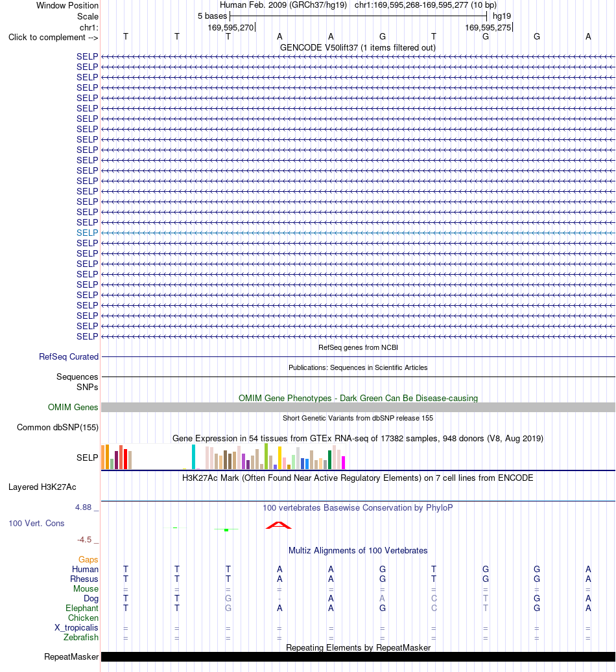Click the tall lime-green bar in GTEx chart

(266, 456)
